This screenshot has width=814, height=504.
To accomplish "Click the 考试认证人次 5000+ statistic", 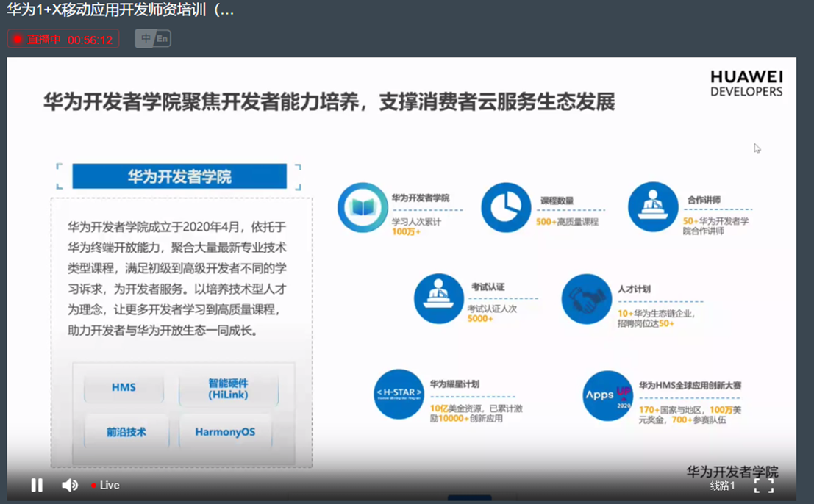I will [492, 313].
